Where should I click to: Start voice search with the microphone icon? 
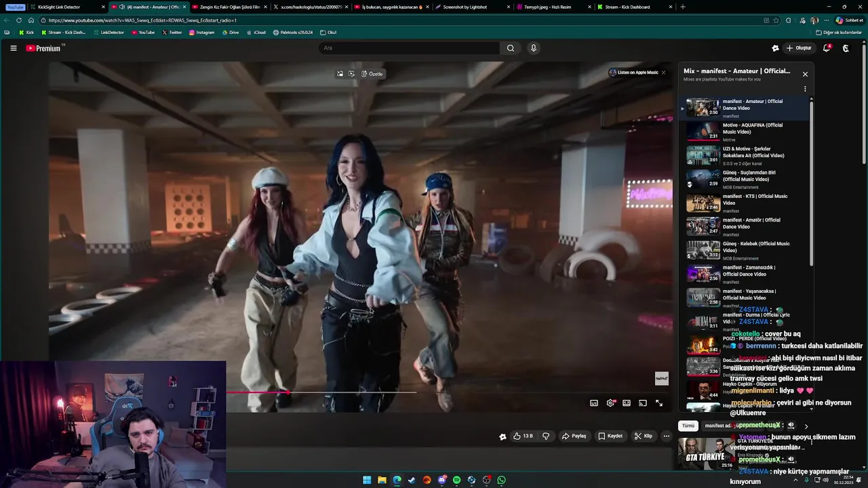pos(534,48)
